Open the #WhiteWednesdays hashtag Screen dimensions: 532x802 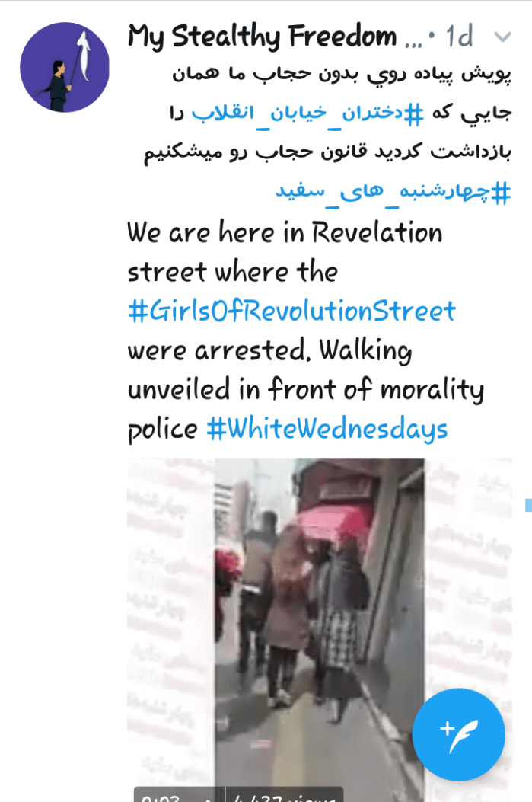pos(327,429)
